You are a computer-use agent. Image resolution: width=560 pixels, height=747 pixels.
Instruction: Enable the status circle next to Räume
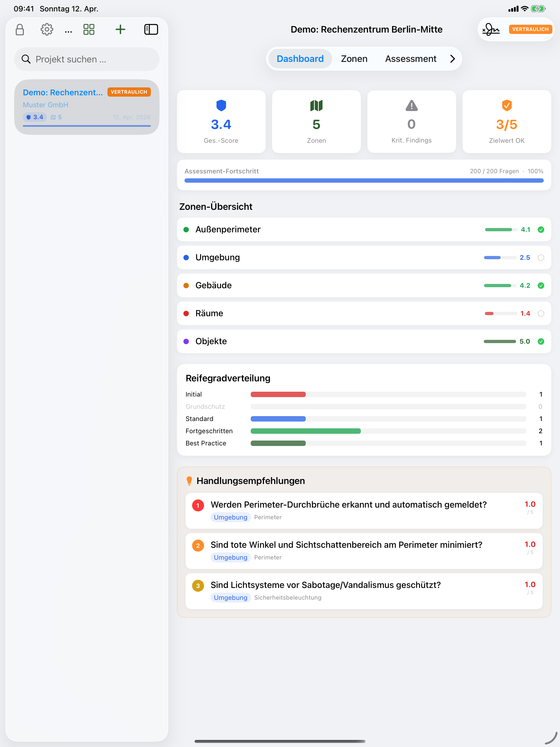[x=541, y=314]
